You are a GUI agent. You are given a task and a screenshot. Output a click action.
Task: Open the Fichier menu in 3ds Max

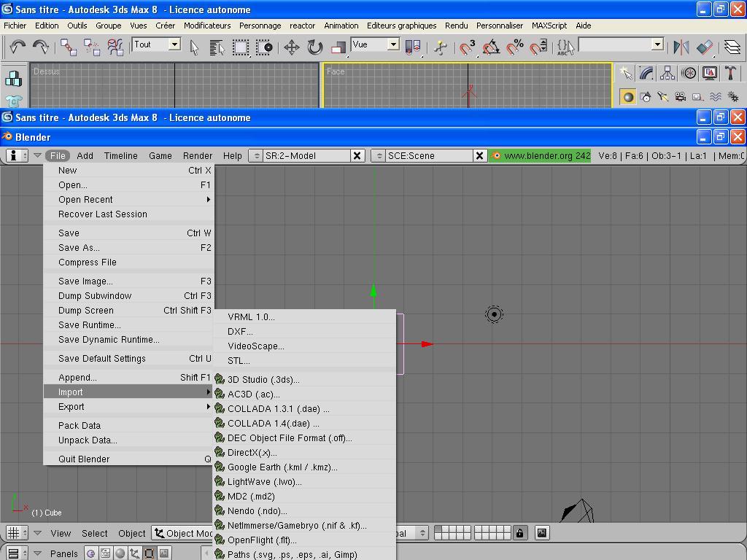(15, 26)
